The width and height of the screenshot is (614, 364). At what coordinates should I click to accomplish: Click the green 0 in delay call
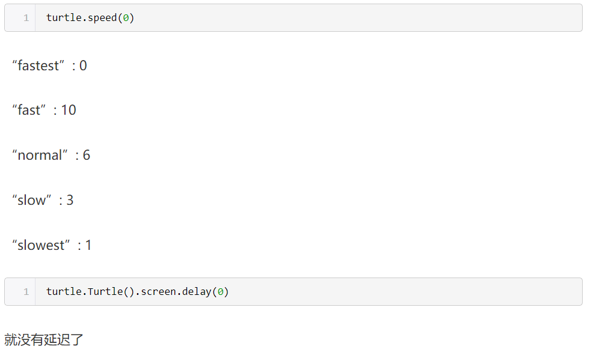click(x=221, y=292)
